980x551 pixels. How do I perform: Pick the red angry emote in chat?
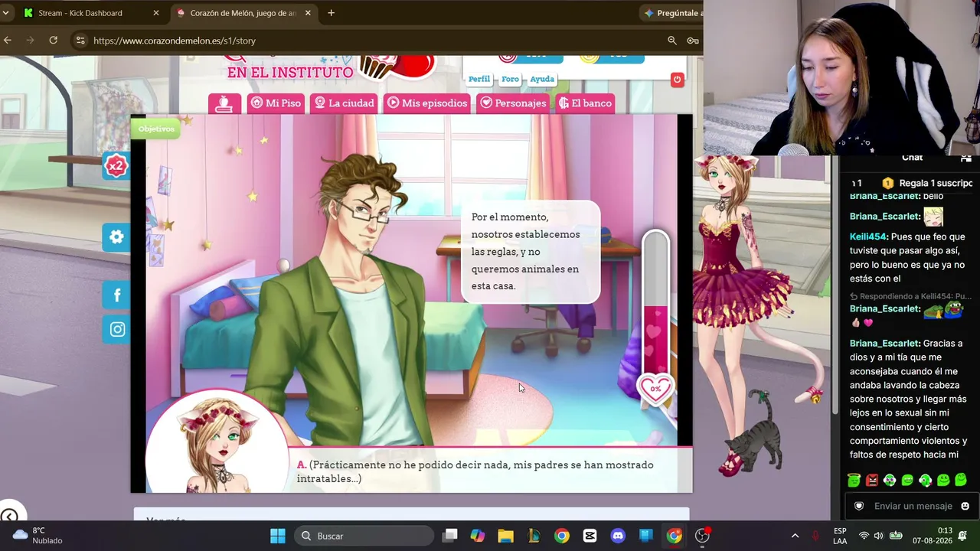[872, 481]
